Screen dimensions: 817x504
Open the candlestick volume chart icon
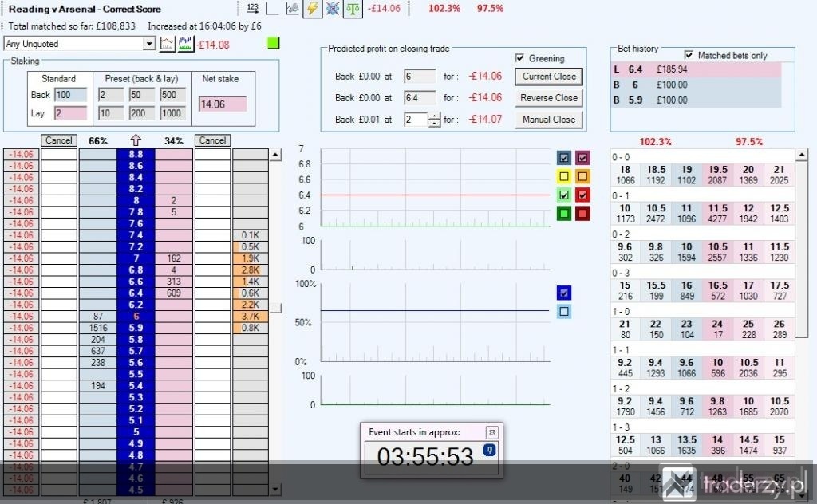pos(185,44)
